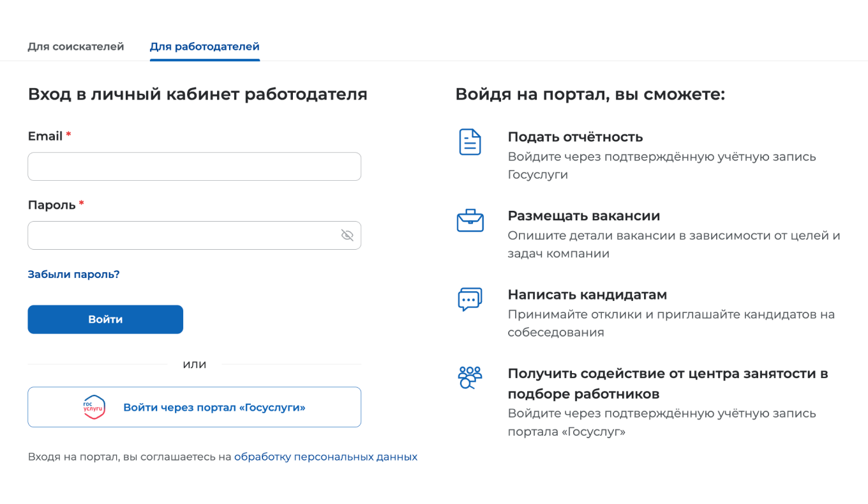
Task: Switch to the "Для работодателей" tab
Action: tap(204, 46)
